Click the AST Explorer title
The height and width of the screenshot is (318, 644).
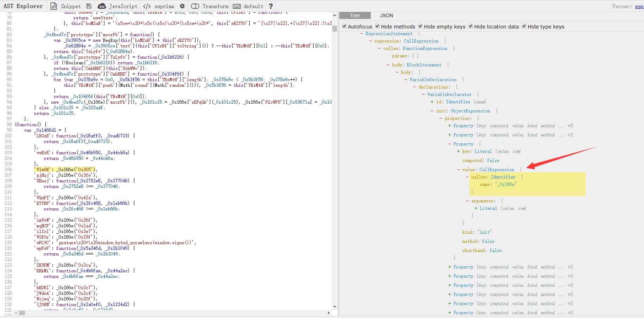coord(23,6)
